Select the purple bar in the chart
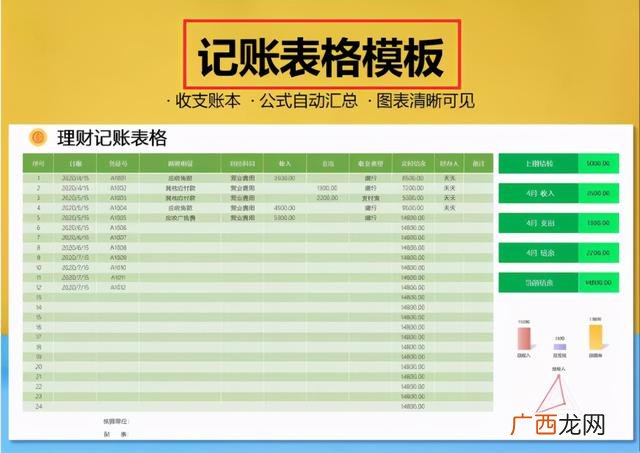 pyautogui.click(x=560, y=347)
